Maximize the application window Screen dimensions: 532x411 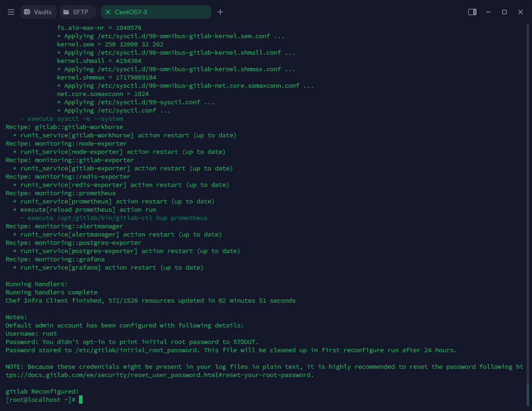(504, 12)
